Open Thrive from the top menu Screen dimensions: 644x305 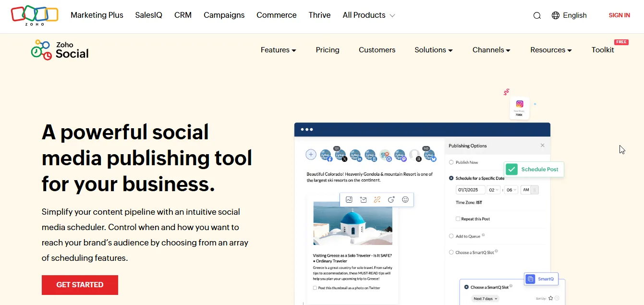[320, 15]
